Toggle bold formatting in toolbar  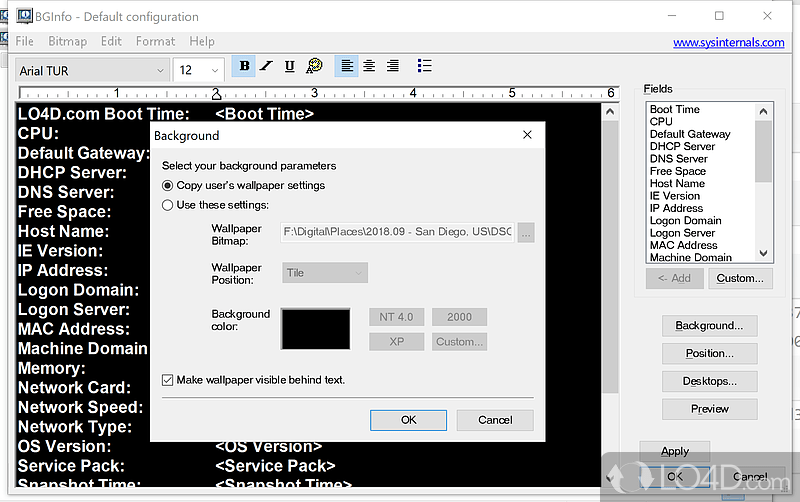pos(244,66)
